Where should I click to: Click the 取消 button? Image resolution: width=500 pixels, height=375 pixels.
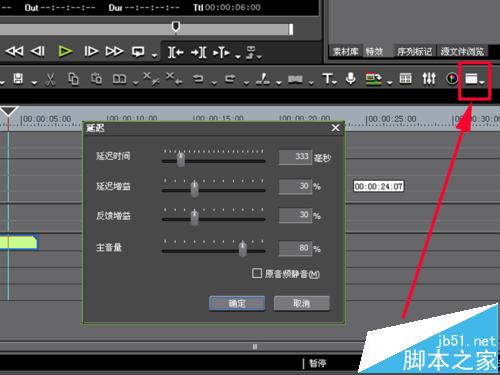(302, 303)
